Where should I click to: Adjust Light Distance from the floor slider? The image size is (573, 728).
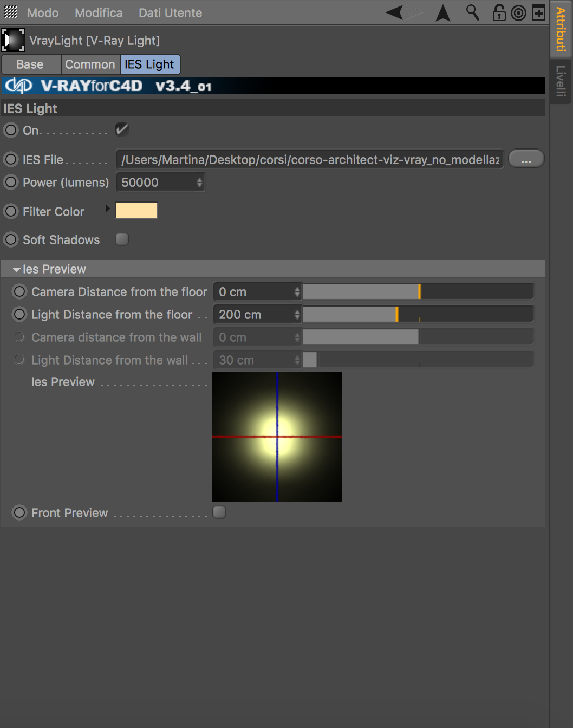pos(418,314)
